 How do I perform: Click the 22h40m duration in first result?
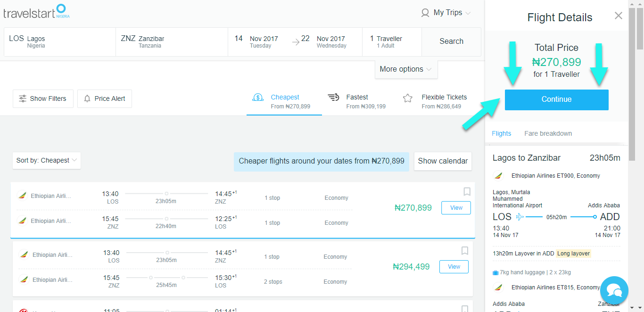tap(165, 226)
